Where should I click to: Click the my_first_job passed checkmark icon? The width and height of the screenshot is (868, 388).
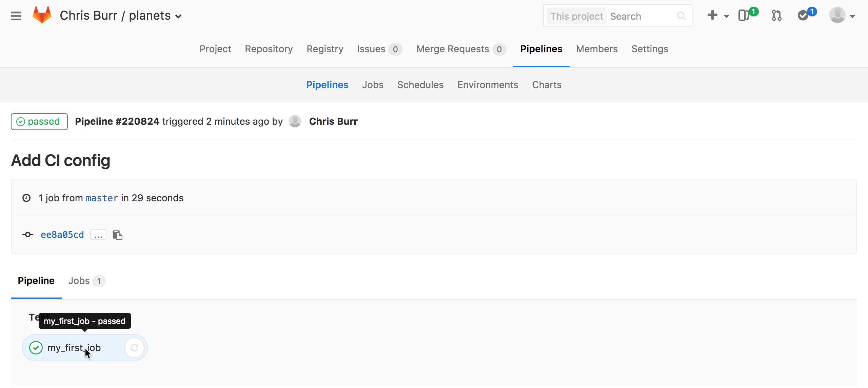pos(36,348)
